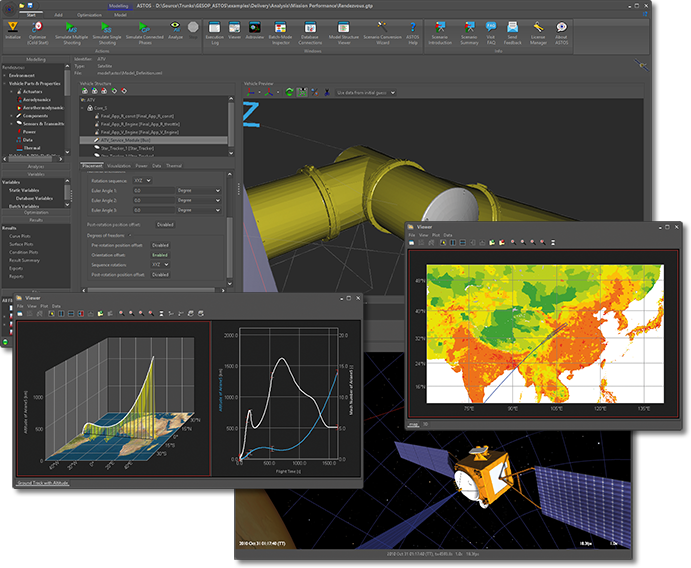
Task: Open the Placement properties tab
Action: pyautogui.click(x=92, y=166)
